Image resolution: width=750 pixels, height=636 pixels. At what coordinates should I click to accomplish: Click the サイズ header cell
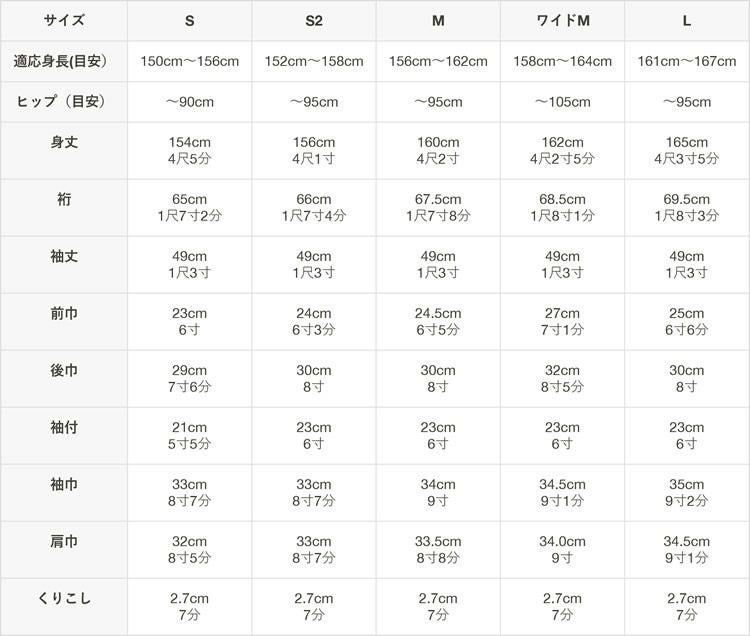tap(64, 20)
